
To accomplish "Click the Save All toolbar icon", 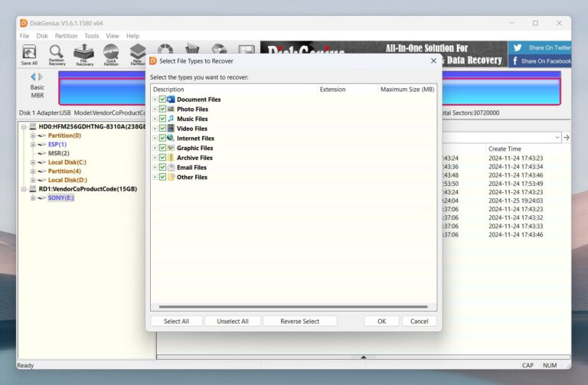I will (29, 55).
